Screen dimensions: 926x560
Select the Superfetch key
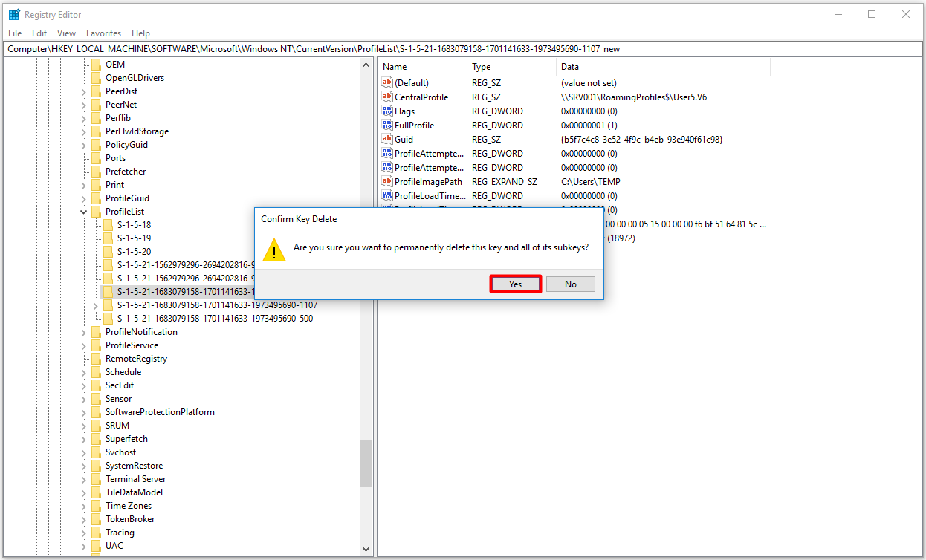point(126,439)
